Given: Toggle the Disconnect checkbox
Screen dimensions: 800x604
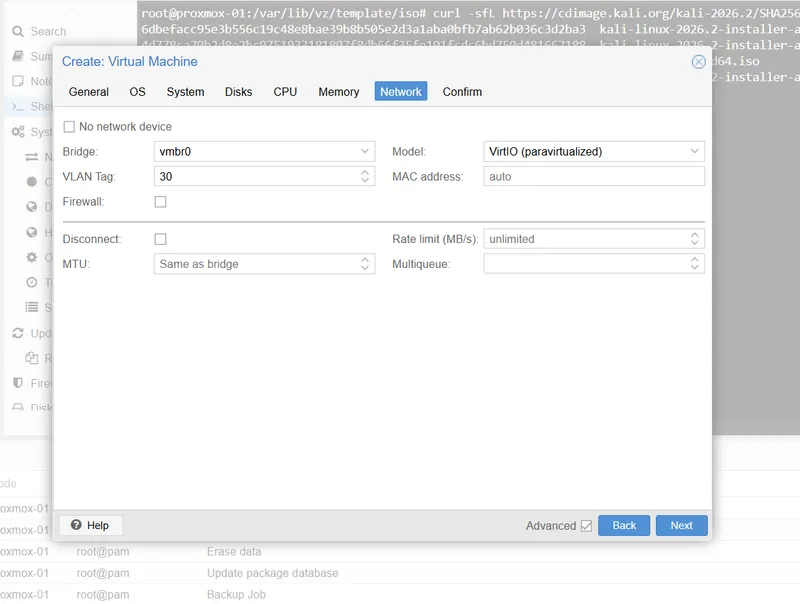Looking at the screenshot, I should [160, 239].
